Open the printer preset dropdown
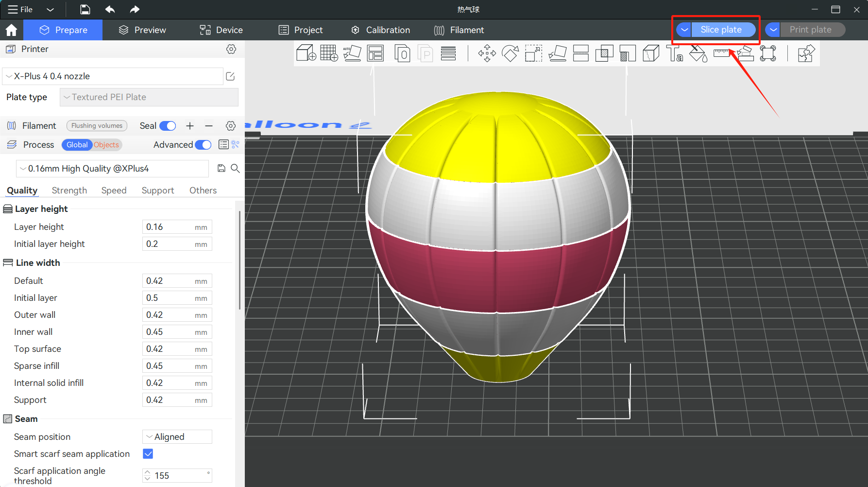Viewport: 868px width, 487px height. 113,76
